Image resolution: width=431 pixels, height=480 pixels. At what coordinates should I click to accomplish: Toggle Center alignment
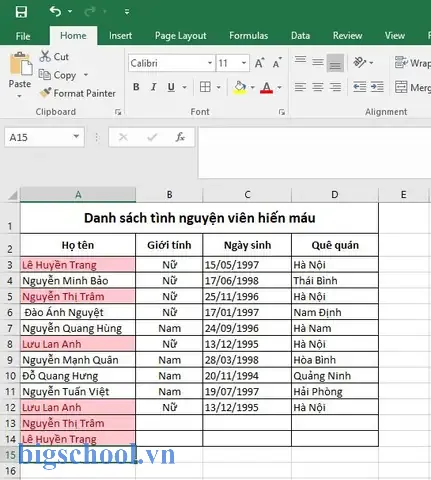[x=318, y=87]
